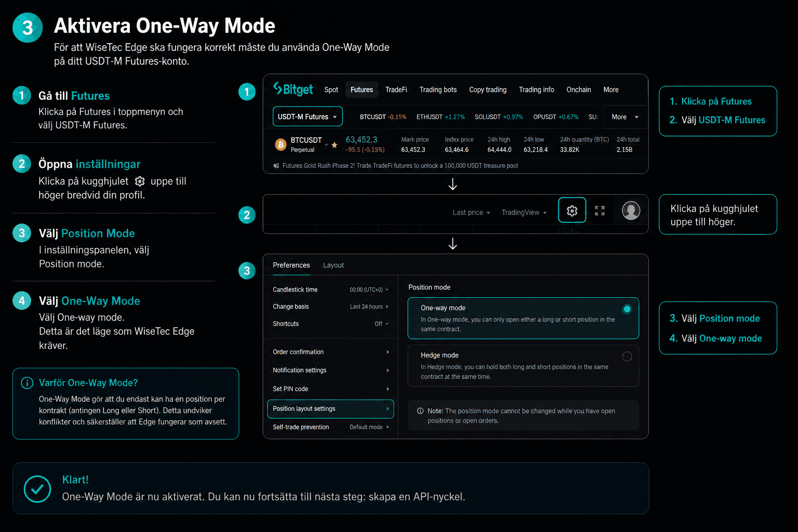
Task: Expand the Change basis Last 24 hours option
Action: tap(369, 307)
